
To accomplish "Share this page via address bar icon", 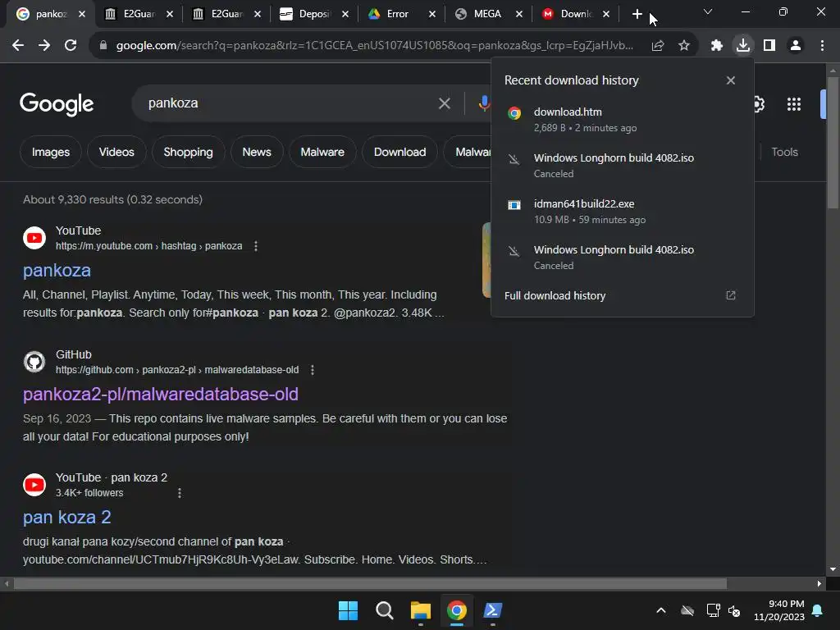I will (x=658, y=46).
